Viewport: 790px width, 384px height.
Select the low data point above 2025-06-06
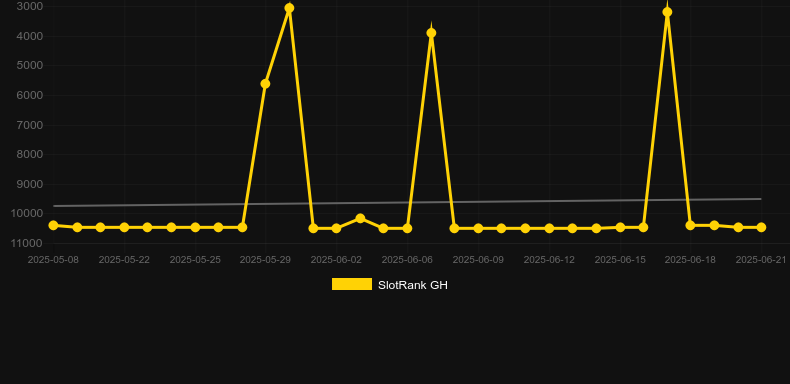407,229
